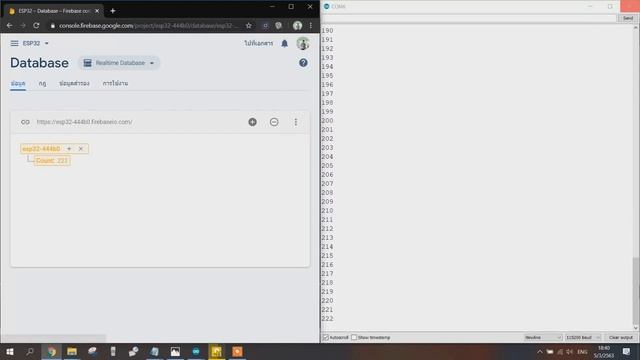Click Clear output in Serial Monitor
The width and height of the screenshot is (640, 360).
coord(620,338)
